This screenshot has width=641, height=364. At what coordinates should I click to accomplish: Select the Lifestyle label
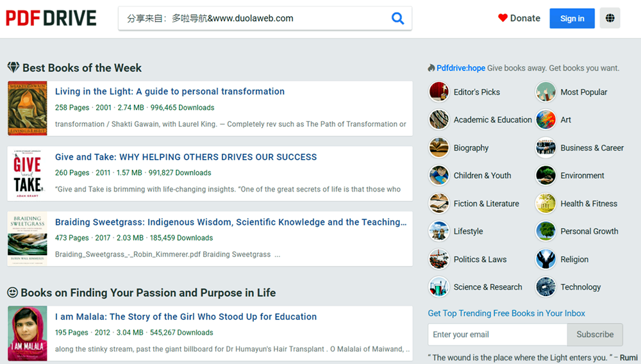point(468,231)
